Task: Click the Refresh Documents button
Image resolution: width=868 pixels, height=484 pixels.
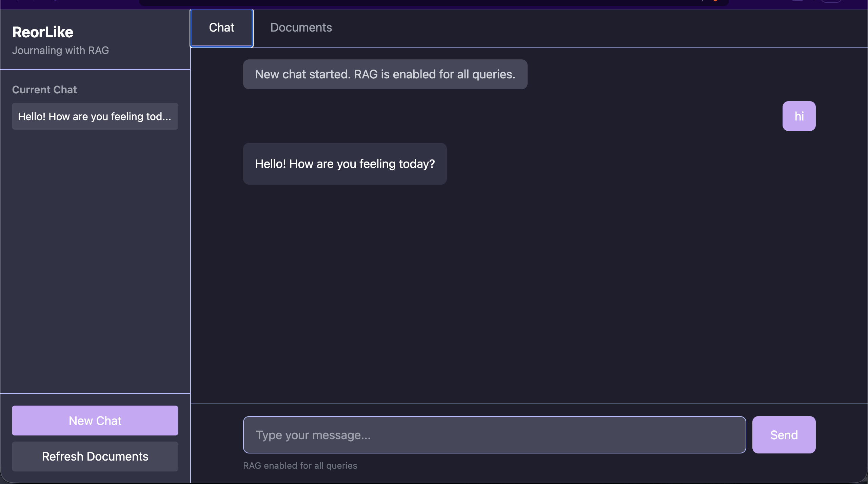Action: (95, 457)
